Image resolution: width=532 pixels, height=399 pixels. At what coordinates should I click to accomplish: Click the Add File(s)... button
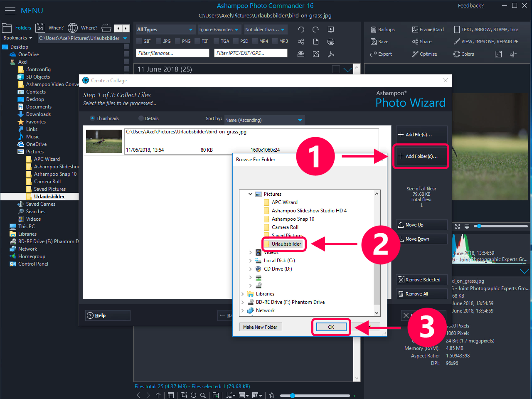click(421, 135)
